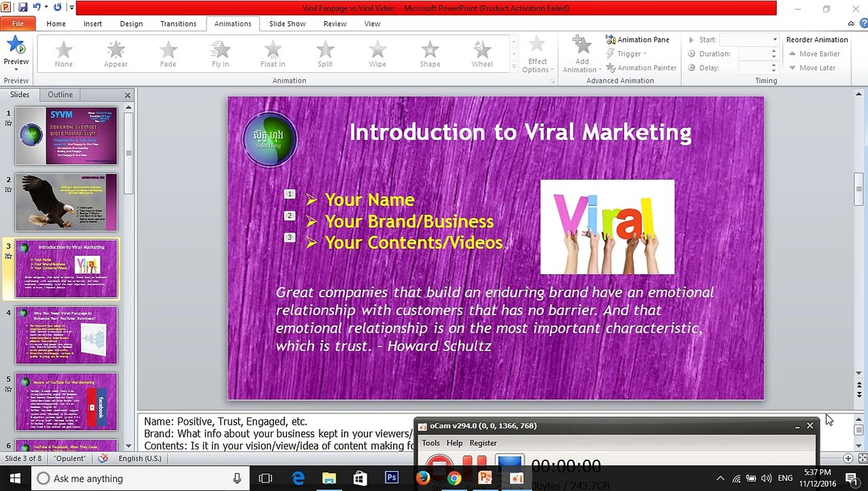Click the Windows Start button
868x491 pixels.
[15, 479]
